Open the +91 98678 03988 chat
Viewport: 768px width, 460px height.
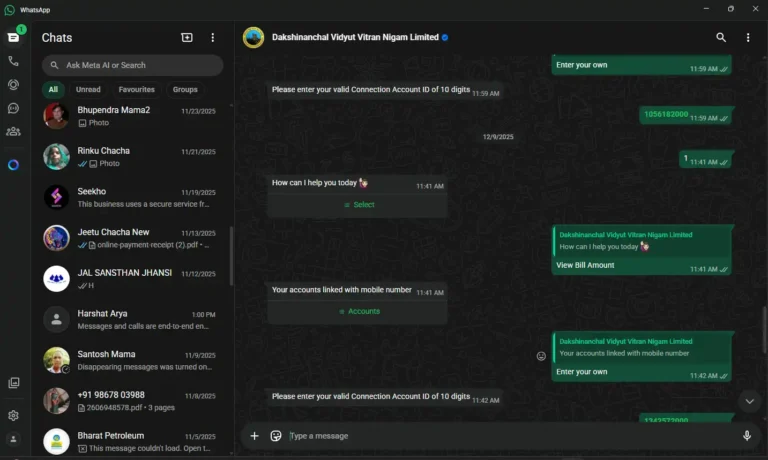pyautogui.click(x=131, y=401)
